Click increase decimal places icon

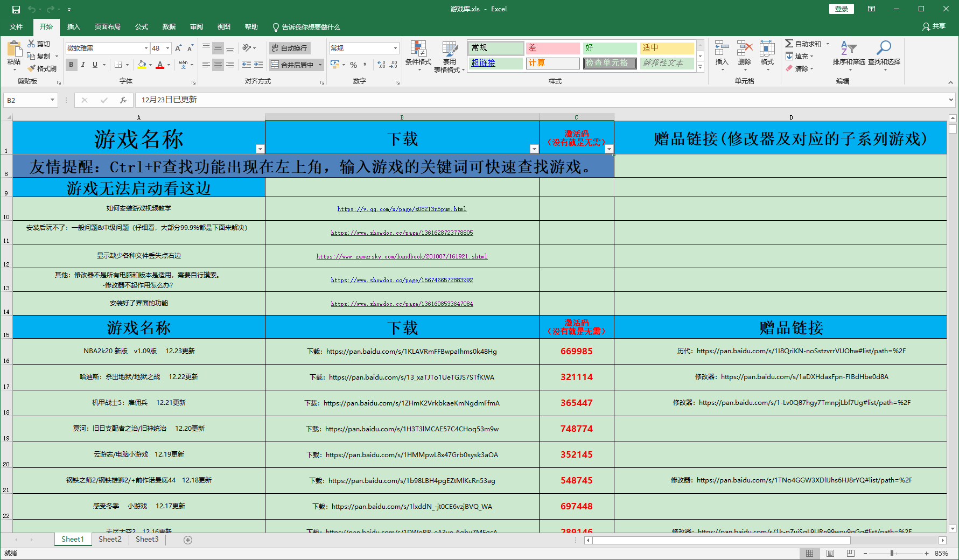coord(382,65)
